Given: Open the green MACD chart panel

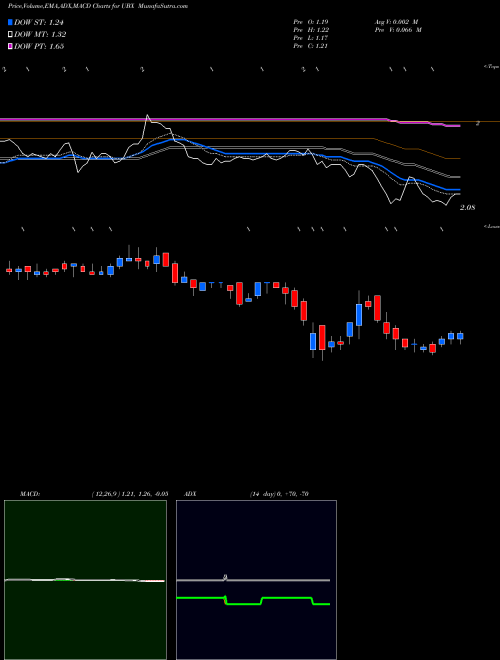Looking at the screenshot, I should click(85, 580).
